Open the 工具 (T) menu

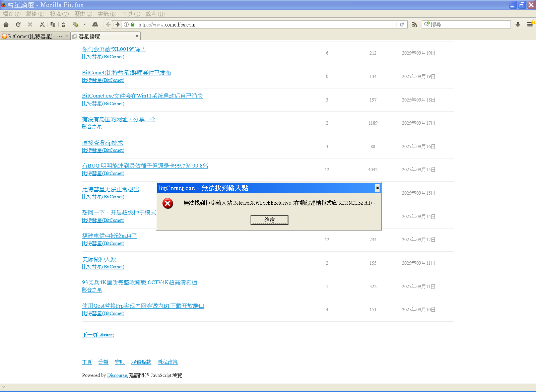(x=131, y=14)
